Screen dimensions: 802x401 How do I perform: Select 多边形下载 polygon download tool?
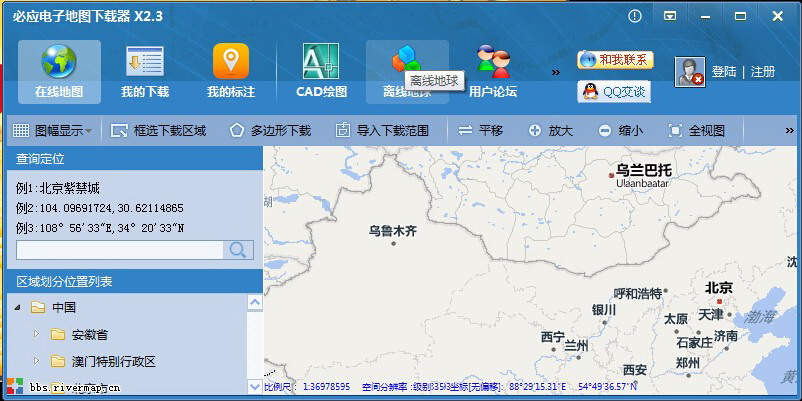(x=270, y=131)
